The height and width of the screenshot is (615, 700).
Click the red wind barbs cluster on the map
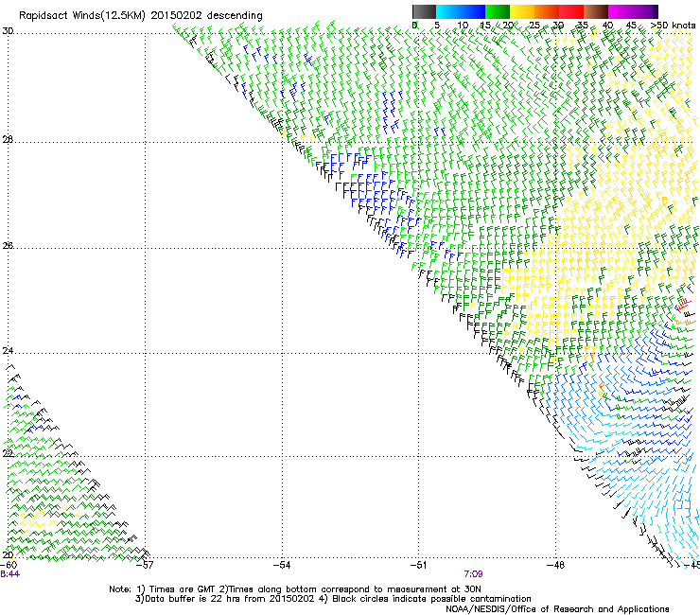point(683,305)
